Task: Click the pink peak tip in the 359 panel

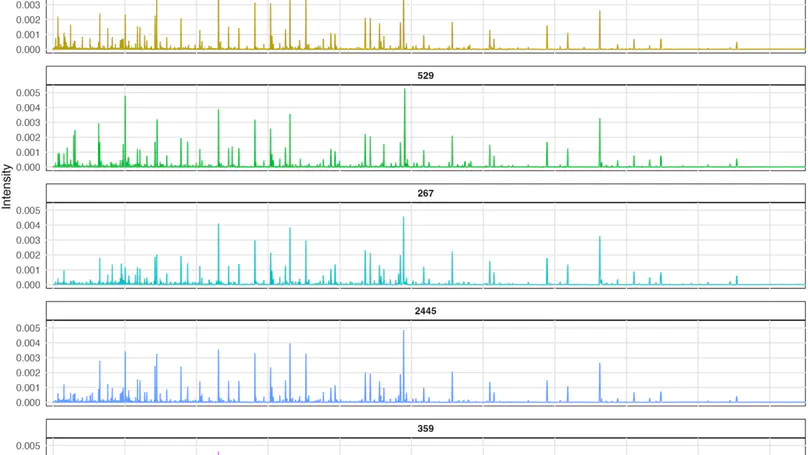Action: coord(218,453)
